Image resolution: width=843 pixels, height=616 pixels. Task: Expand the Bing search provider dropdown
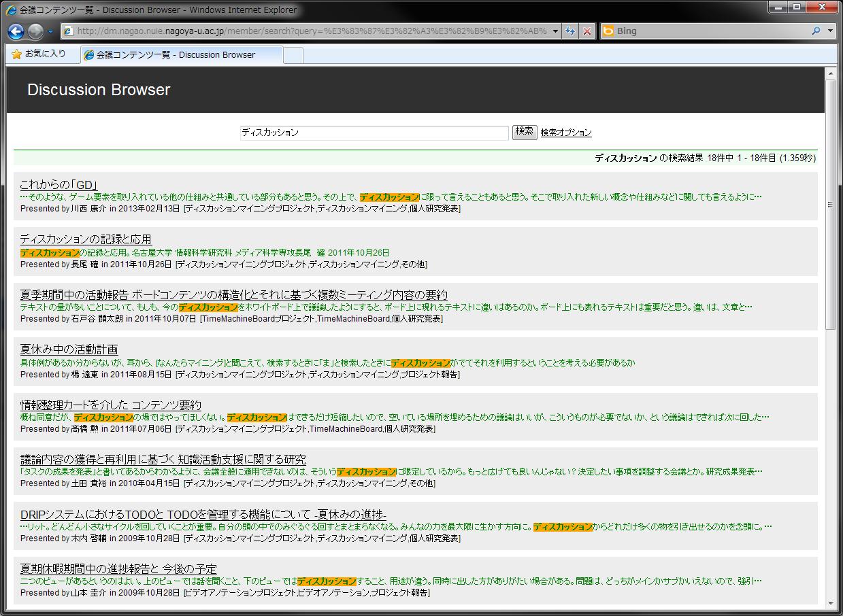tap(830, 31)
